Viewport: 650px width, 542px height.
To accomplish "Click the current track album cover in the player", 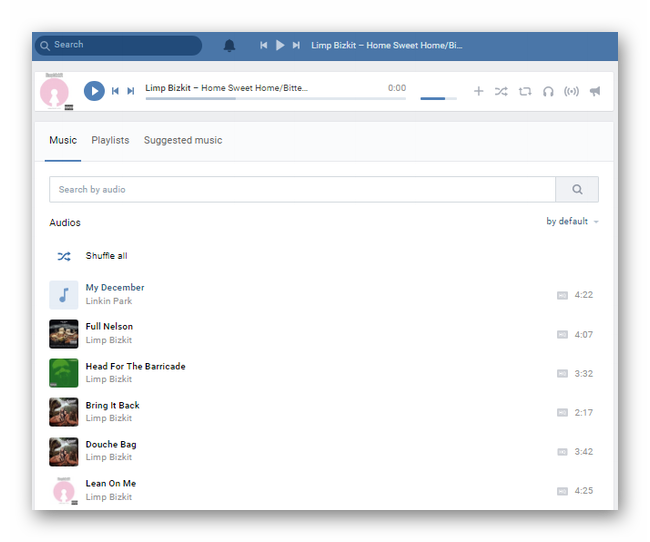I will point(54,92).
